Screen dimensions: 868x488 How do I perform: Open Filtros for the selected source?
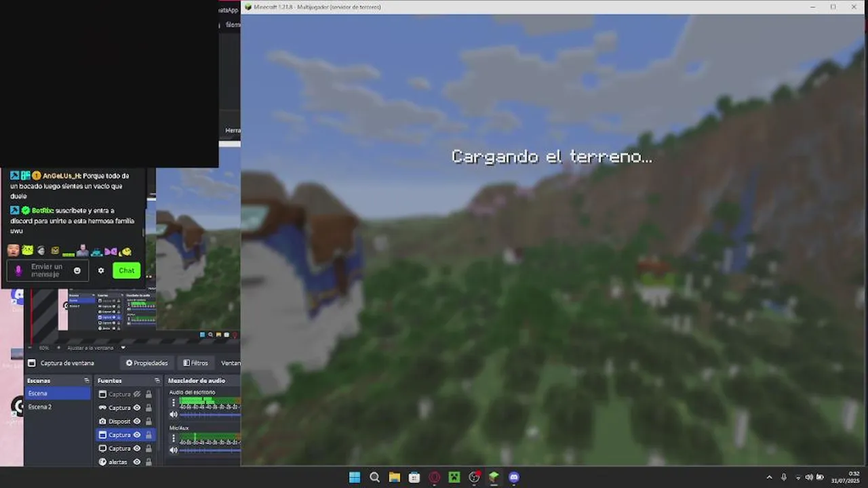pos(195,363)
